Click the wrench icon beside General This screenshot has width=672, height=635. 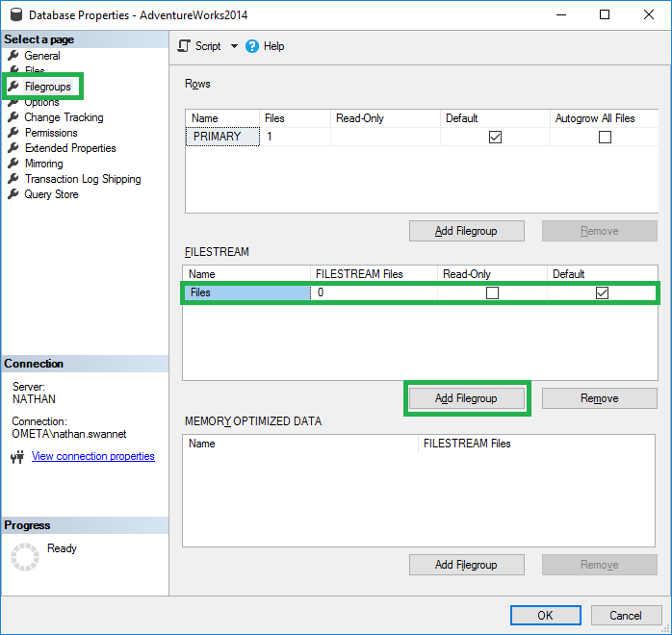pos(13,55)
